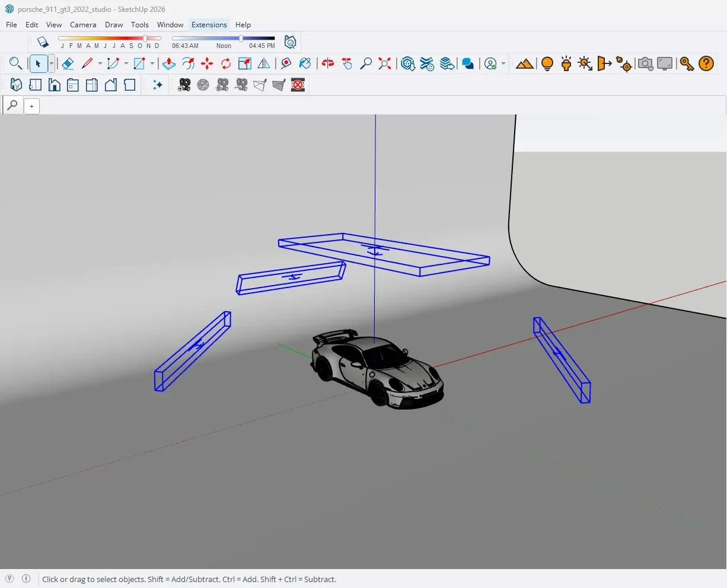Switch to Top view
Viewport: 727px width, 588px height.
coord(35,85)
